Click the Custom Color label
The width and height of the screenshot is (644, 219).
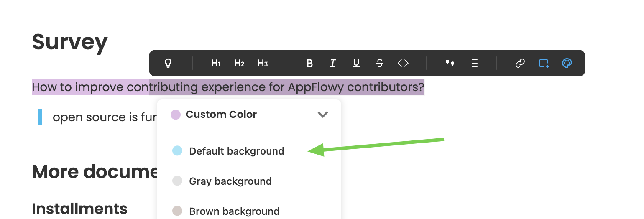tap(221, 115)
